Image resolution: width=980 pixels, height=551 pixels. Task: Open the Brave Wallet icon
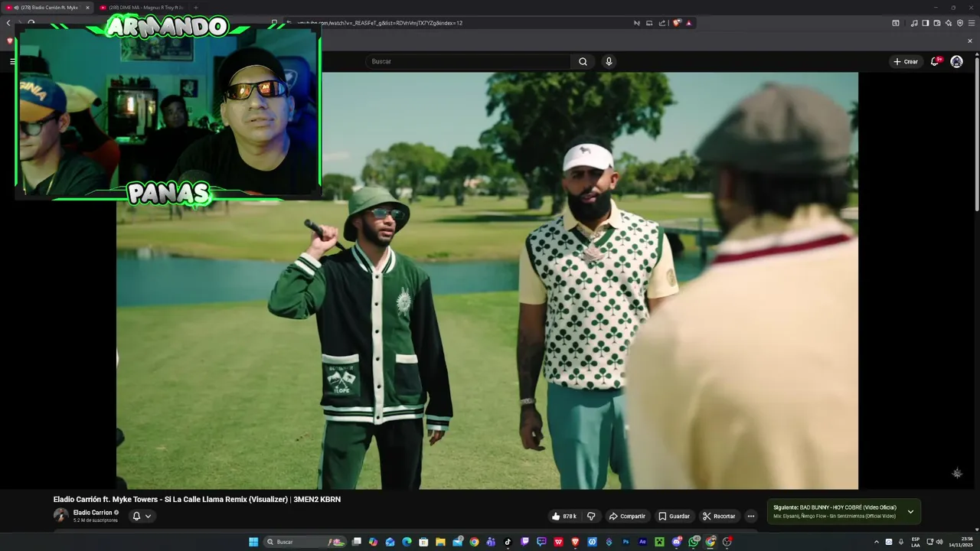point(937,23)
